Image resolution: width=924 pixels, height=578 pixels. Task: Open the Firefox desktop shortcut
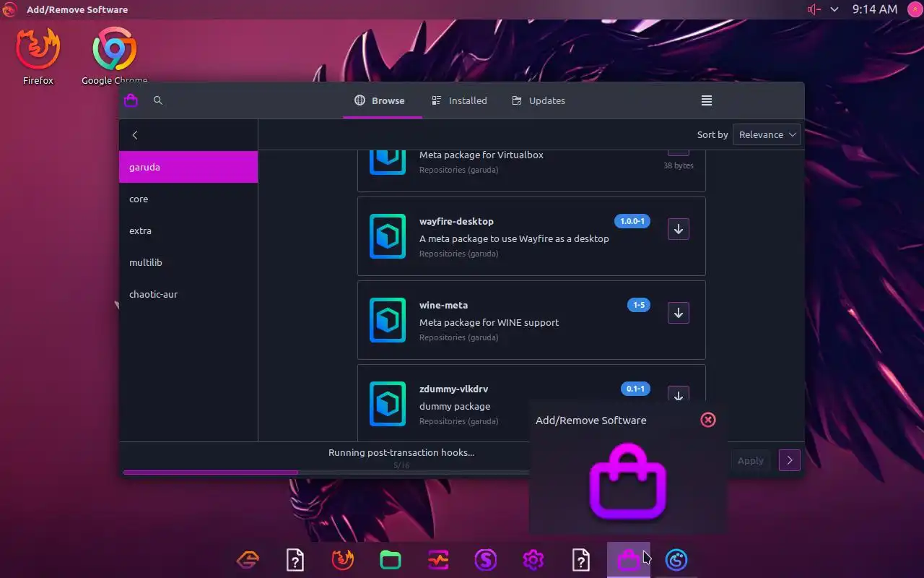[x=38, y=56]
